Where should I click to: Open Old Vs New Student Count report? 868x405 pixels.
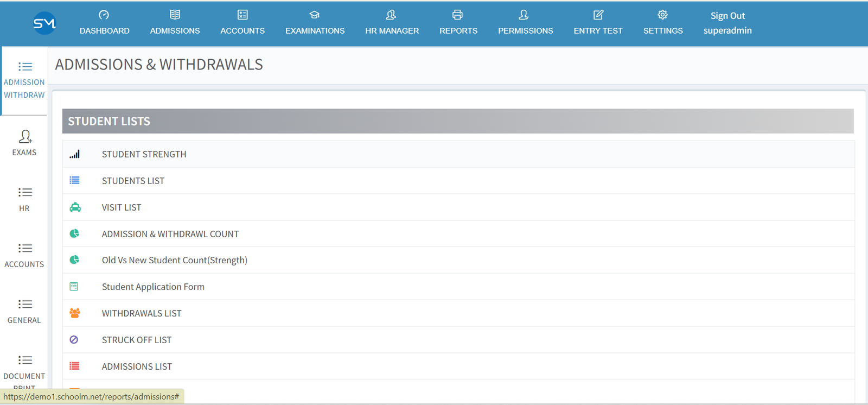click(174, 260)
